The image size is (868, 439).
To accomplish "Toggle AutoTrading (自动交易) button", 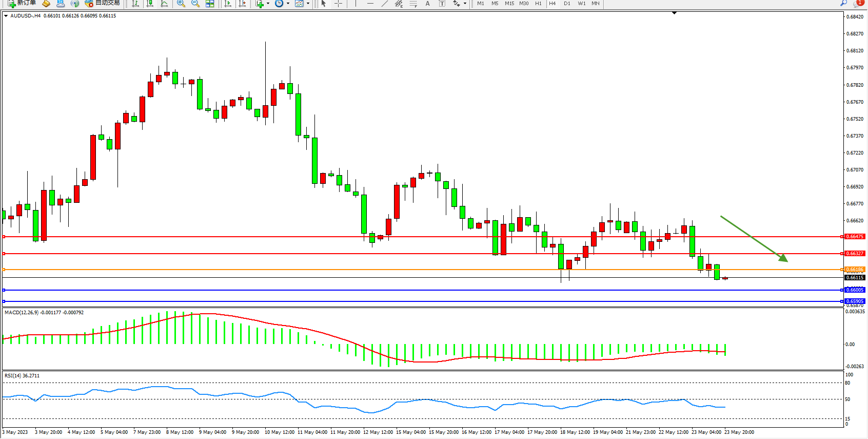I will 103,3.
